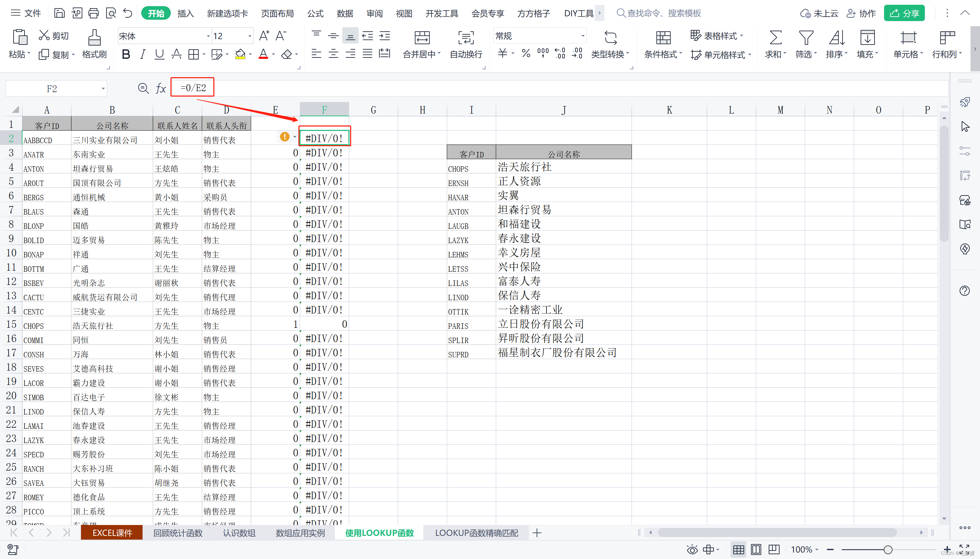
Task: Click the Insert Function fx icon
Action: (x=161, y=89)
